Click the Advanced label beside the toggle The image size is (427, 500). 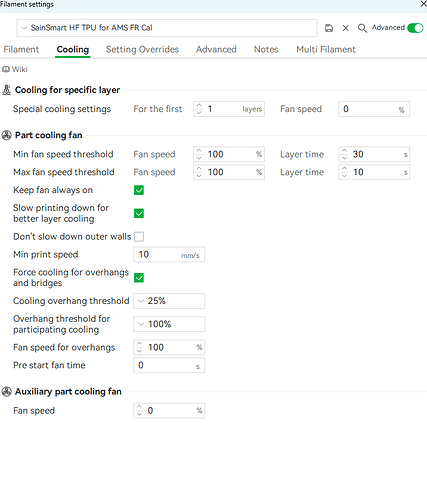[388, 28]
